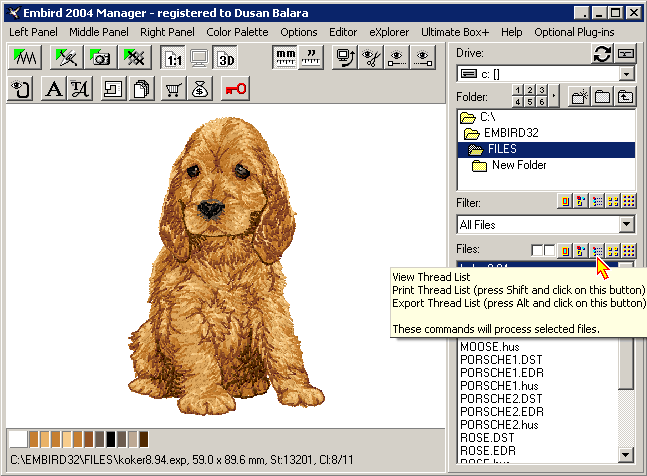The image size is (647, 476).
Task: Click the monitor display icon
Action: [199, 58]
